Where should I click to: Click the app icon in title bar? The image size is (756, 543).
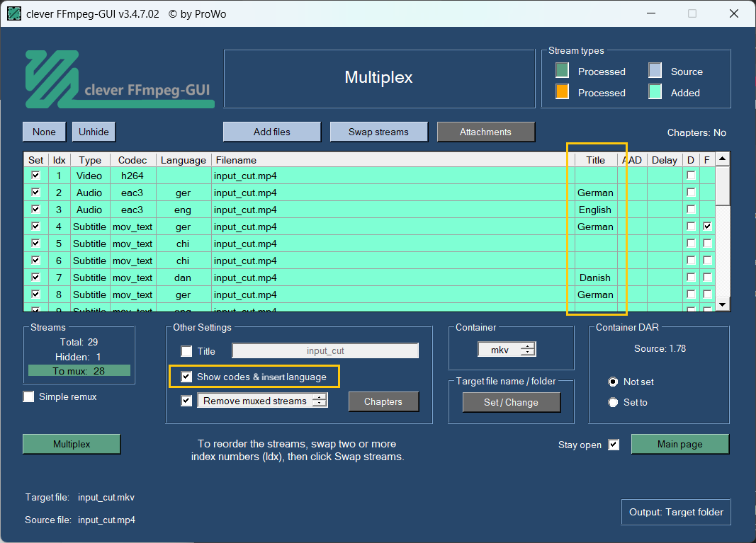click(x=14, y=13)
